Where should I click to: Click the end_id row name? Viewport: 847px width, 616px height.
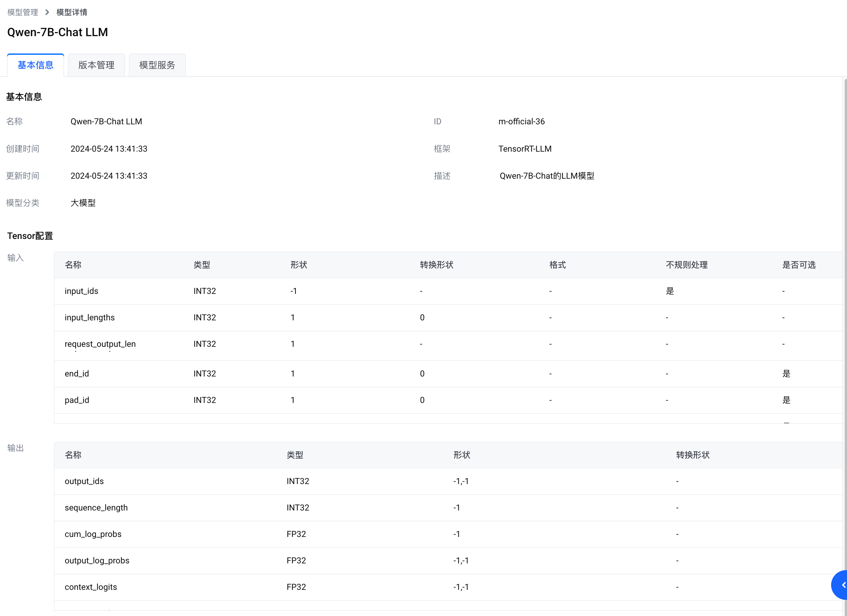(76, 374)
